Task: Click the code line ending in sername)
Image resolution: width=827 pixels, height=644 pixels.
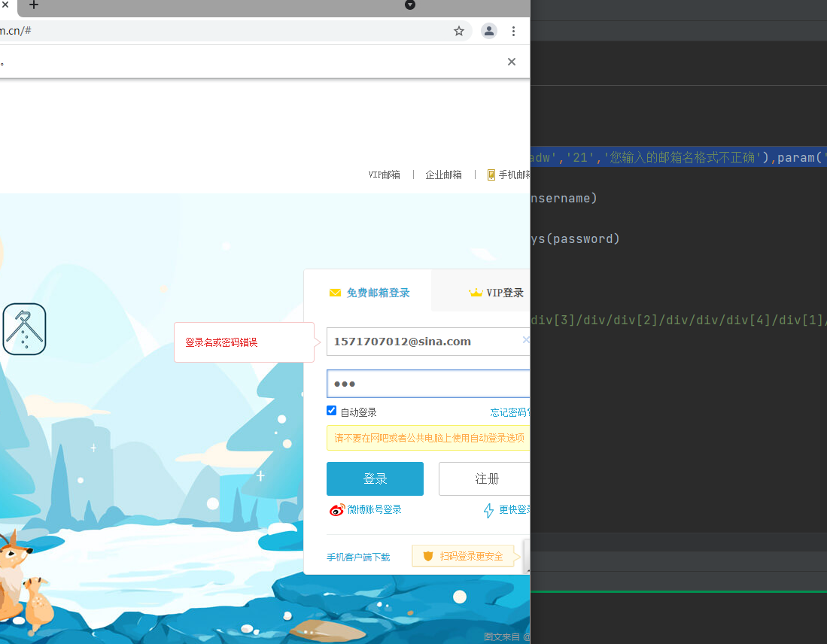Action: click(x=564, y=199)
